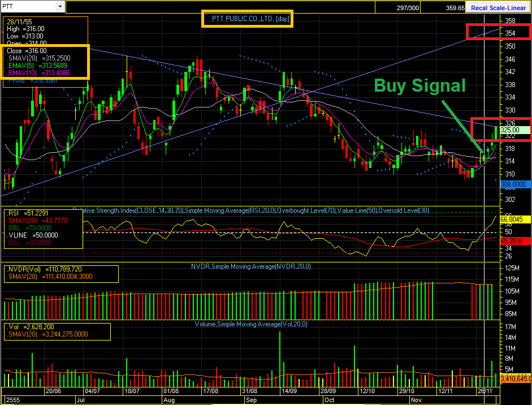Click the 18/07 date marker on the time axis

[x=132, y=391]
